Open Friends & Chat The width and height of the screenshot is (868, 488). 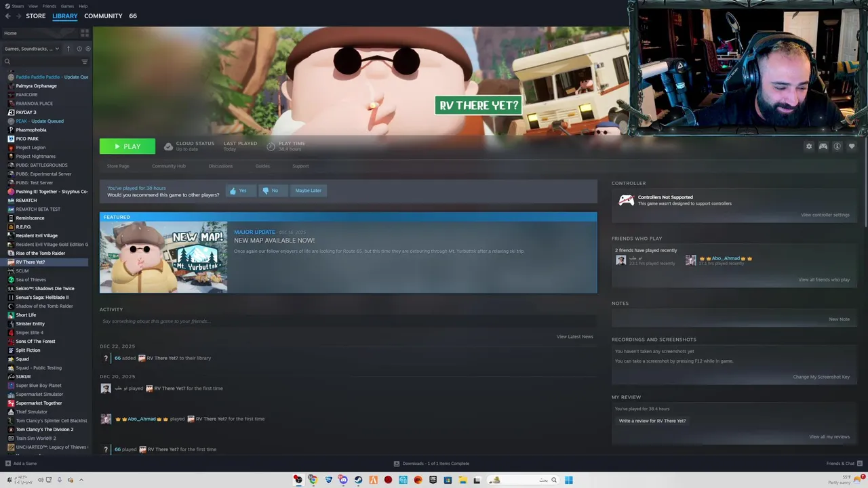(843, 464)
